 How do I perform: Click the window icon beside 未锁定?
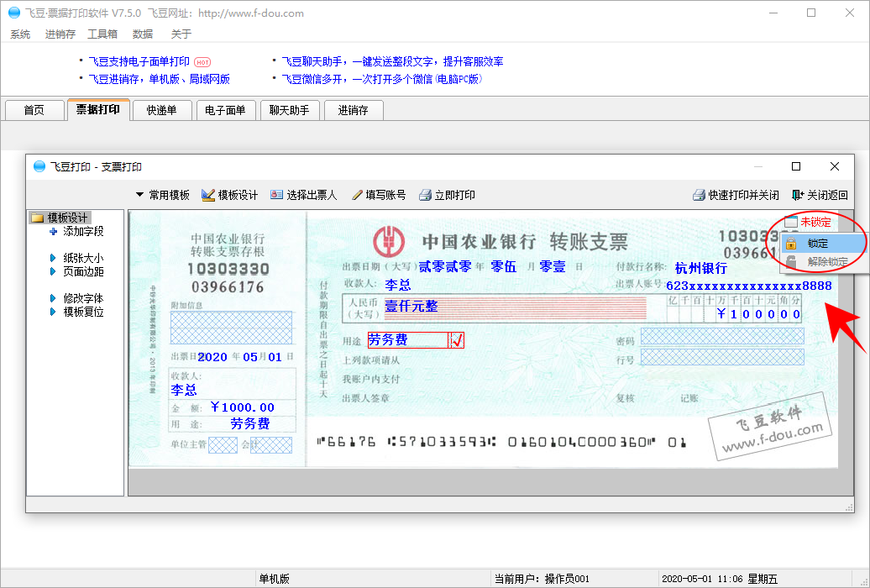click(x=791, y=222)
